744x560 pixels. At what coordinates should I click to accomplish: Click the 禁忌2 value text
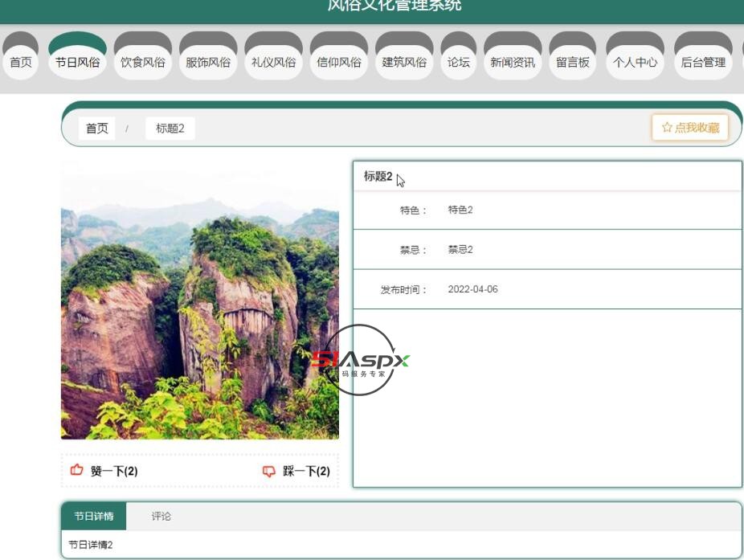[460, 250]
